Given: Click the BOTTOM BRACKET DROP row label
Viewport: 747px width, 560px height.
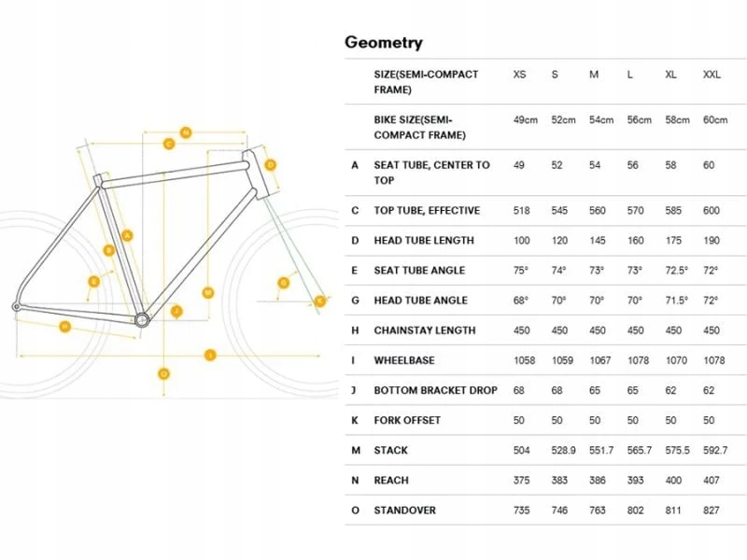Looking at the screenshot, I should pos(435,390).
